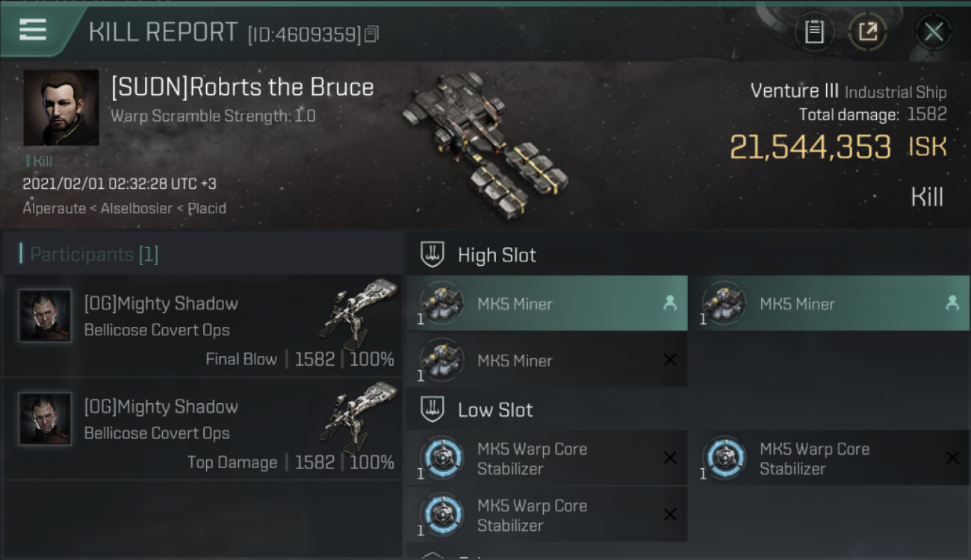Click the clipboard report icon
This screenshot has width=971, height=560.
[814, 31]
